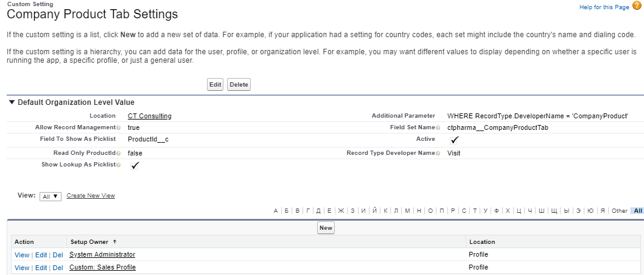The height and width of the screenshot is (275, 644).
Task: Click the Show Lookup As Picklist checkmark
Action: [x=135, y=166]
